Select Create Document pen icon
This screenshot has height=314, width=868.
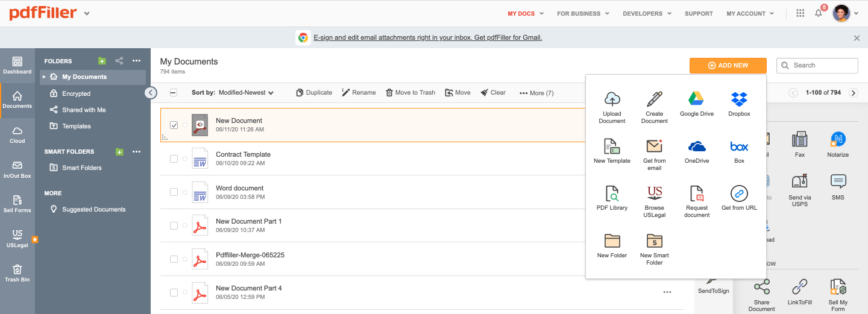tap(655, 99)
